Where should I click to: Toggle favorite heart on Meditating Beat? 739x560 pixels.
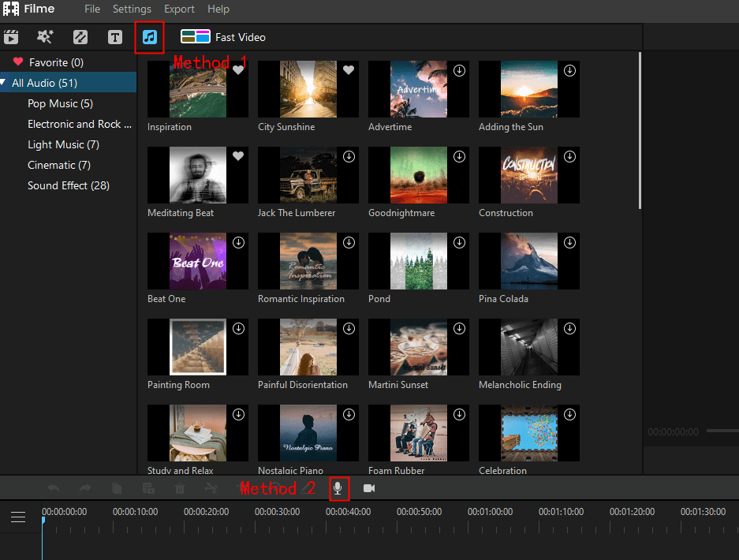pyautogui.click(x=238, y=156)
